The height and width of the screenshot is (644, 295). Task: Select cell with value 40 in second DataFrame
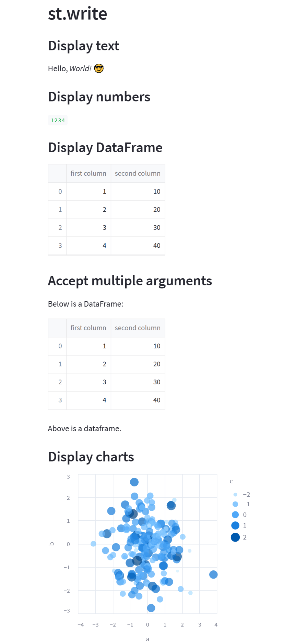[138, 400]
